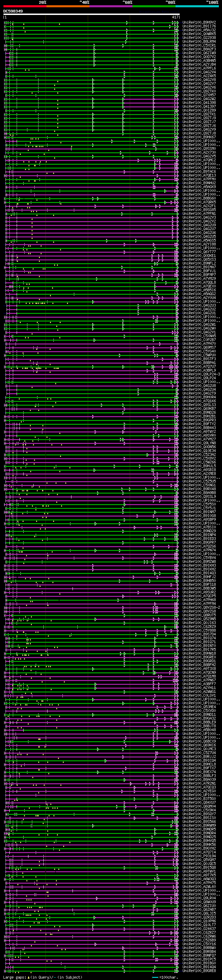Select subject label UniRef100_Q9SSM0
The image size is (222, 980).
coord(199,148)
